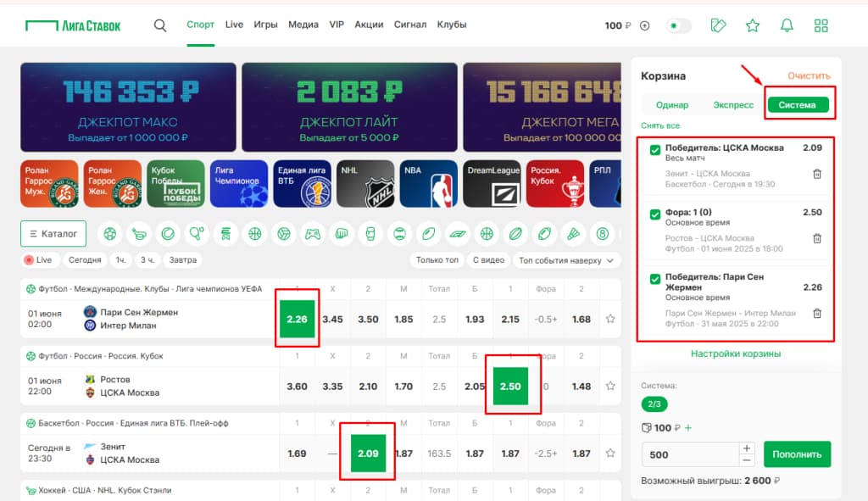Click the 2.09 odds for ЦСКА Москва basketball

pos(368,453)
